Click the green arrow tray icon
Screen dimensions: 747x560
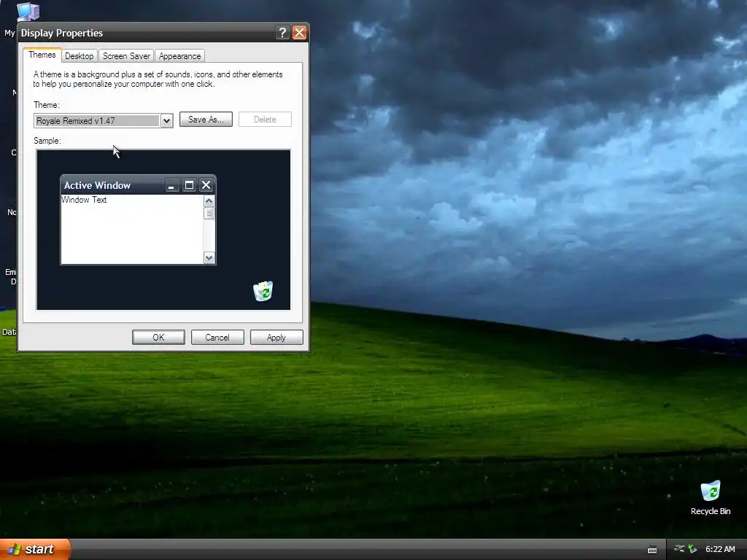tap(692, 549)
